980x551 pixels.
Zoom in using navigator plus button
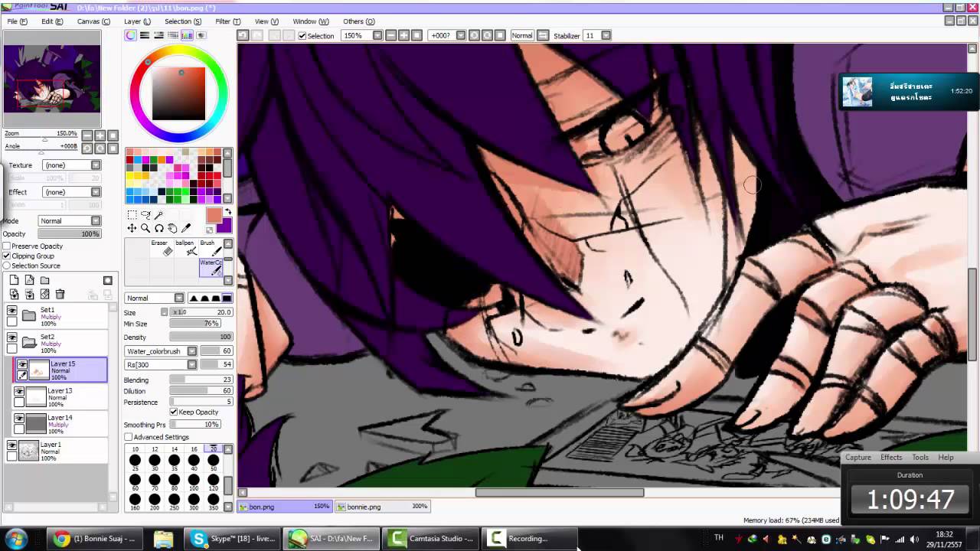100,135
